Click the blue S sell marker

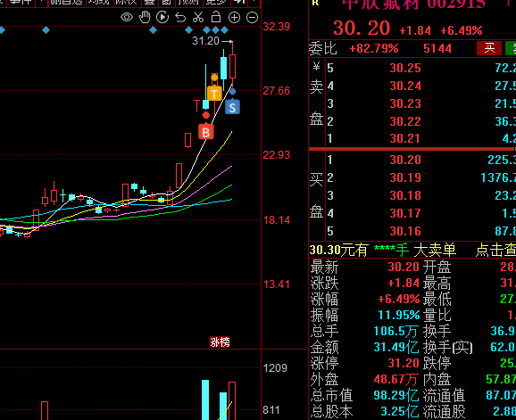(x=232, y=108)
